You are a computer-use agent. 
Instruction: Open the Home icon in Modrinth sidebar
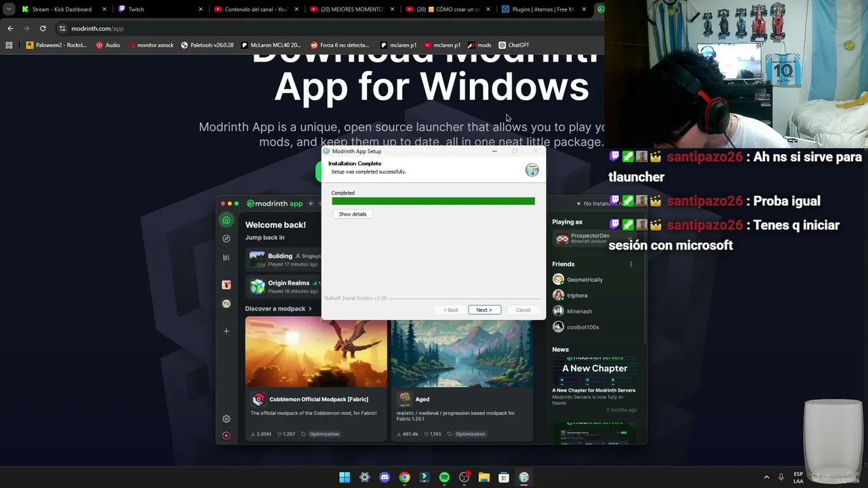coord(226,220)
